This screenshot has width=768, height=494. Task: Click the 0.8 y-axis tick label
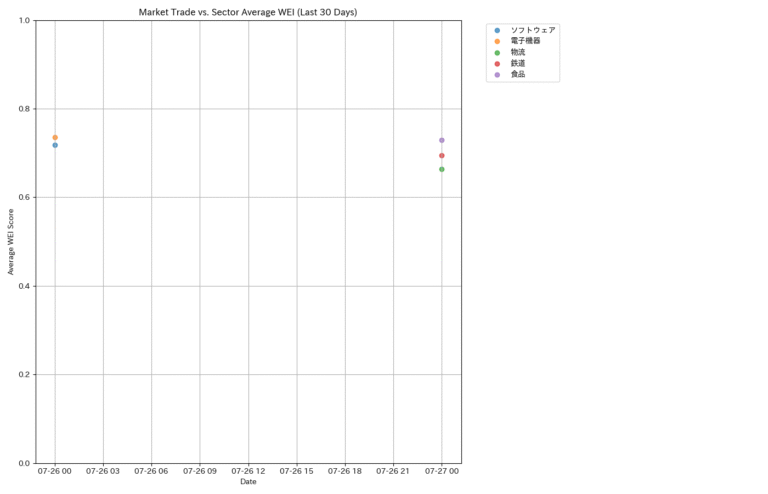tap(23, 109)
